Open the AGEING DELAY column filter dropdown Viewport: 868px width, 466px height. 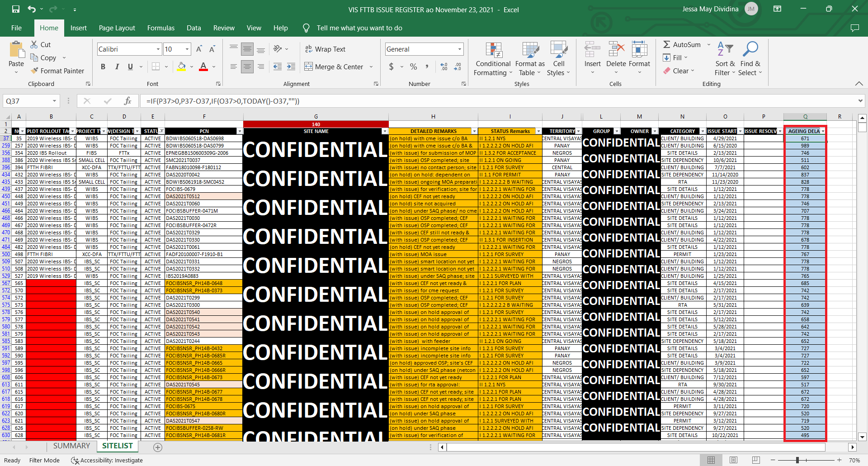(823, 131)
